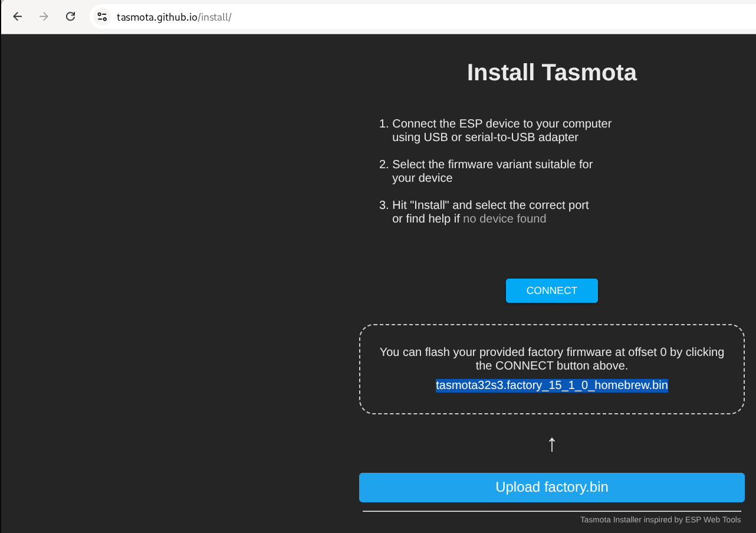756x533 pixels.
Task: Click the browser back arrow
Action: click(18, 17)
